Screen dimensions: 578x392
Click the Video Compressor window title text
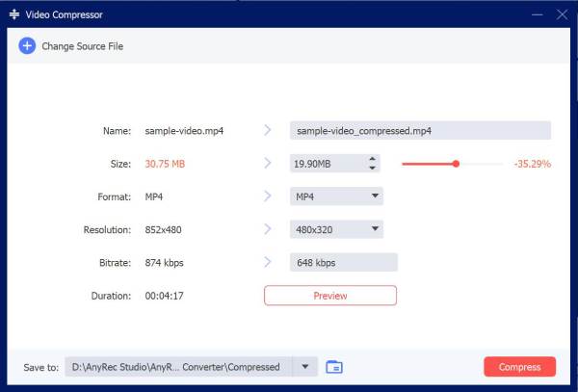[65, 14]
